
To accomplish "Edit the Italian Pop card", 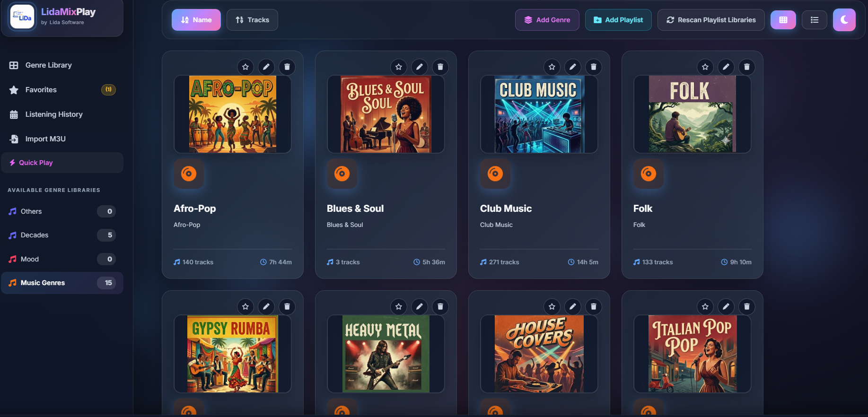I will (726, 307).
